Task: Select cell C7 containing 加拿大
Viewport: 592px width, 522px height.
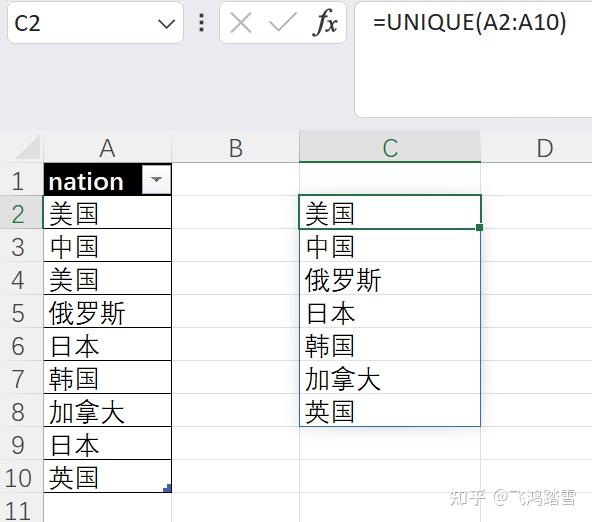Action: 390,378
